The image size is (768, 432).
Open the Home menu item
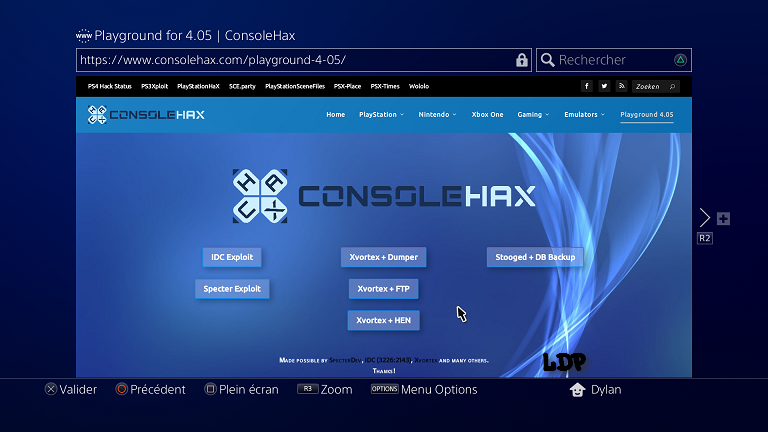[x=336, y=115]
